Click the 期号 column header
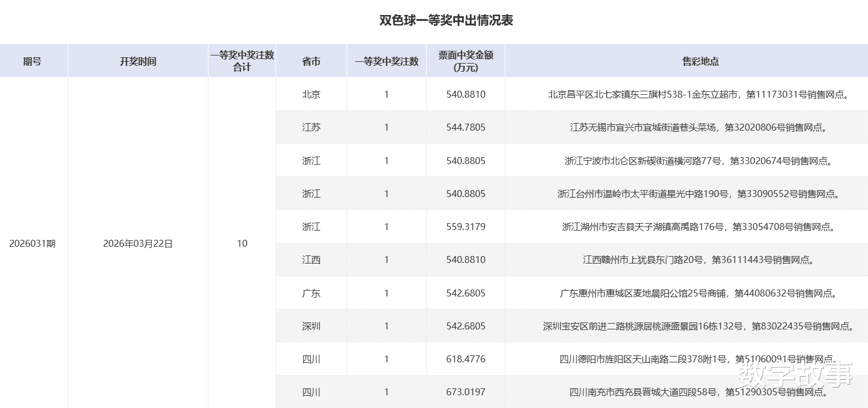This screenshot has height=408, width=868. pyautogui.click(x=33, y=61)
